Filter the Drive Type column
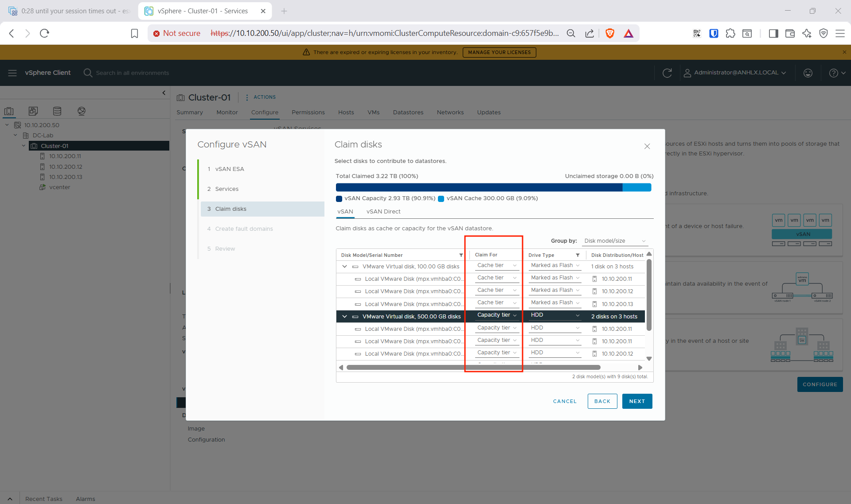This screenshot has height=504, width=851. [578, 255]
